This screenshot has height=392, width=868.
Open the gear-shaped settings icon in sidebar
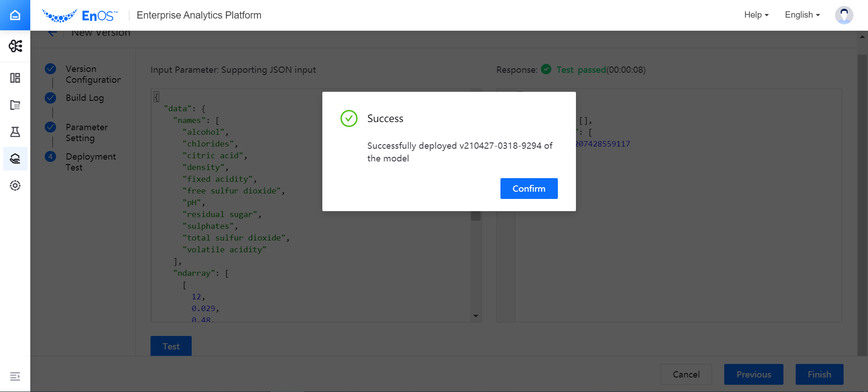[x=15, y=185]
